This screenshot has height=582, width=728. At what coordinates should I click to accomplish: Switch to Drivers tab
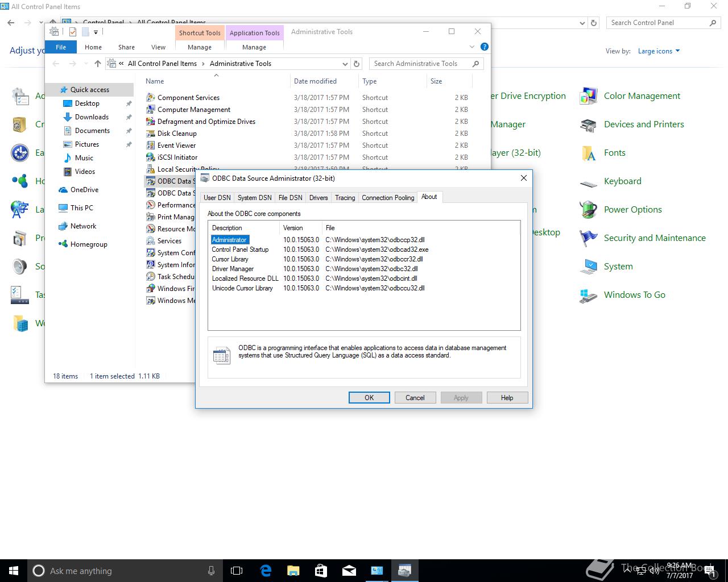click(318, 198)
